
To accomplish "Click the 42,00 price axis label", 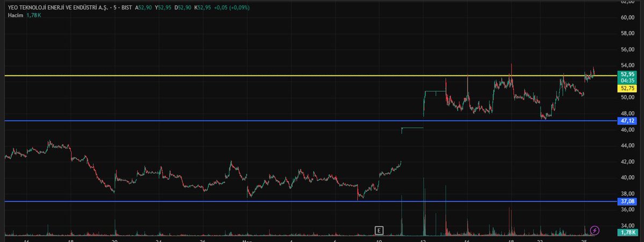I will [627, 162].
